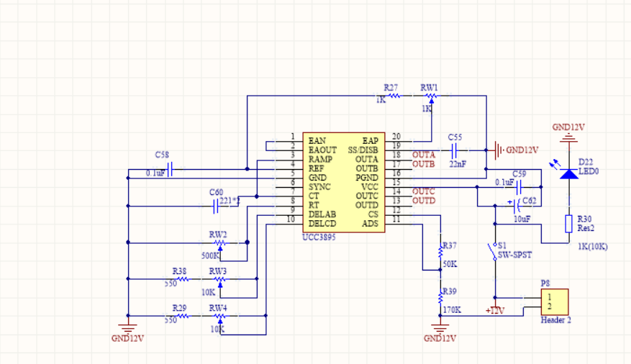Click the OUTC net label
631x364 pixels.
(x=423, y=191)
